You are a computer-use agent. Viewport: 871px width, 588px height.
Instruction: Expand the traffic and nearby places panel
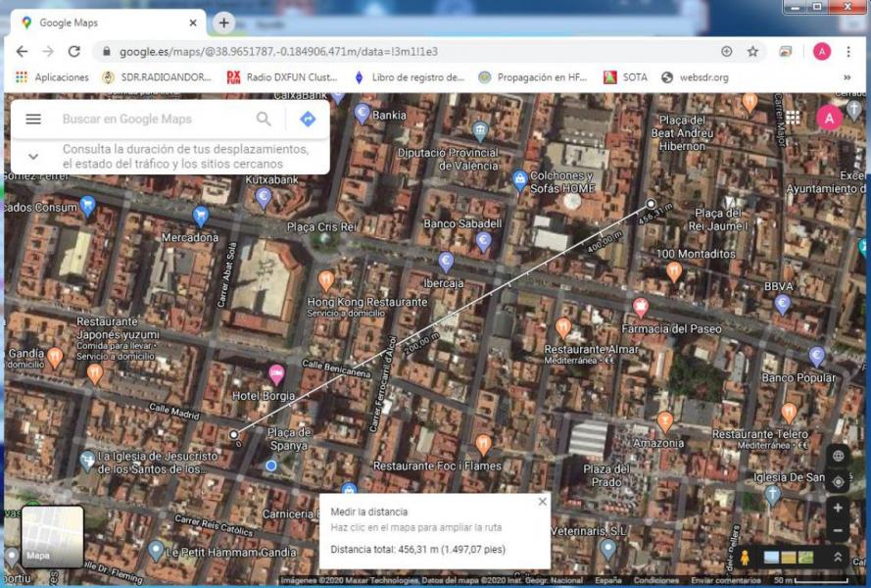33,156
